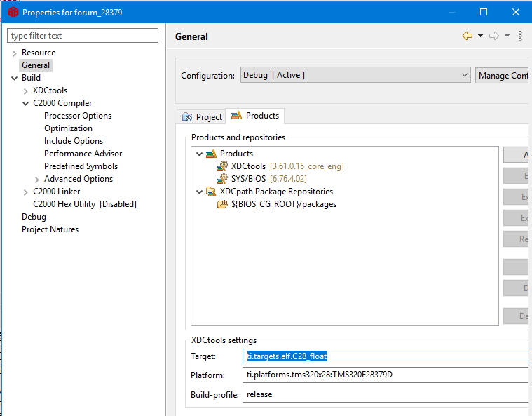
Task: Click the forward navigation arrow icon
Action: click(x=493, y=36)
